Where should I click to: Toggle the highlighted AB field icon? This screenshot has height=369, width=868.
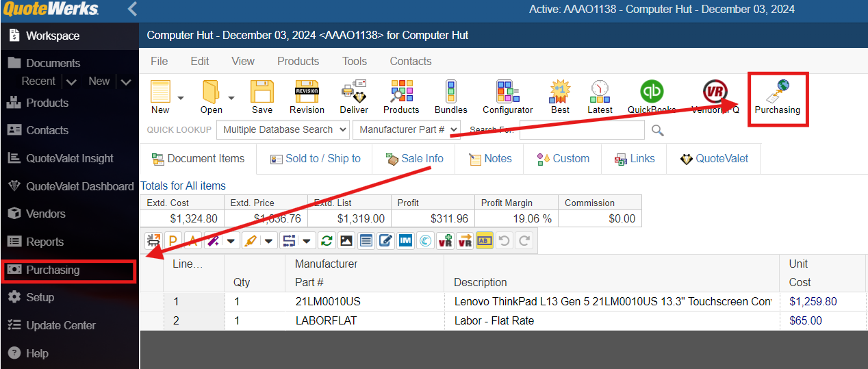pyautogui.click(x=485, y=241)
